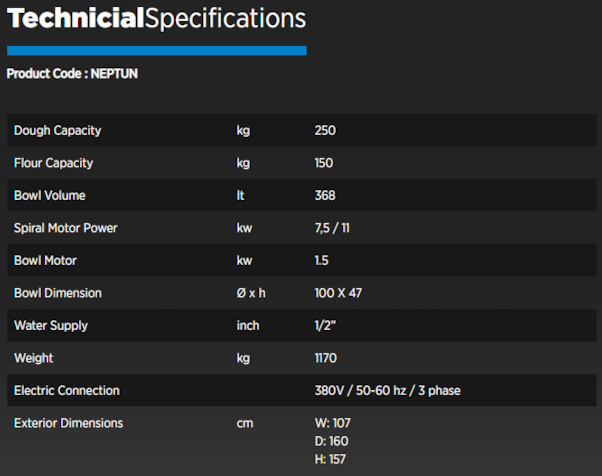Select the 368 bowl volume value
The image size is (602, 476).
325,195
